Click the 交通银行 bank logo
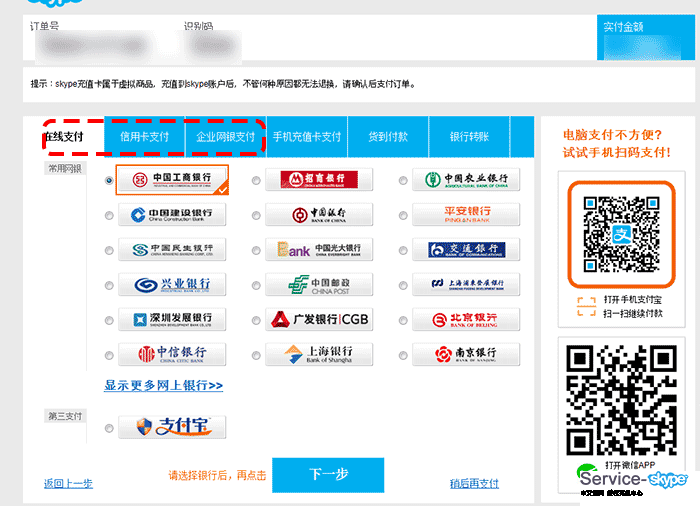This screenshot has width=700, height=506. [466, 250]
